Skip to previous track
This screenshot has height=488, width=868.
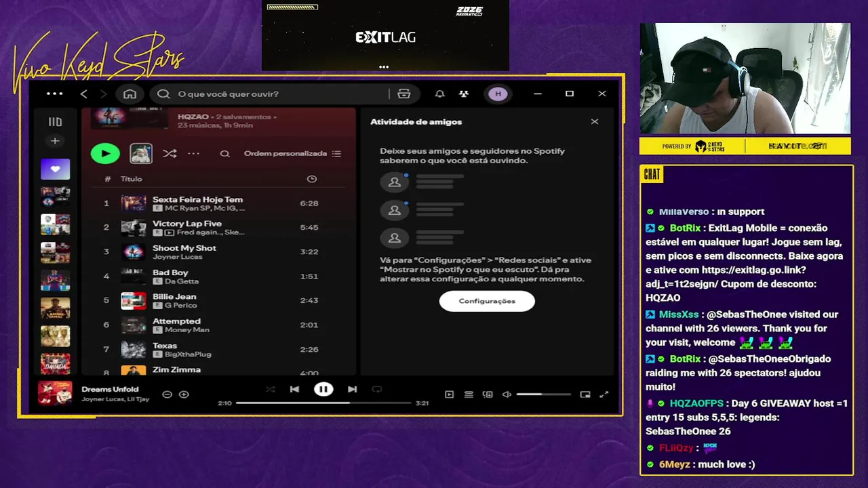point(294,389)
